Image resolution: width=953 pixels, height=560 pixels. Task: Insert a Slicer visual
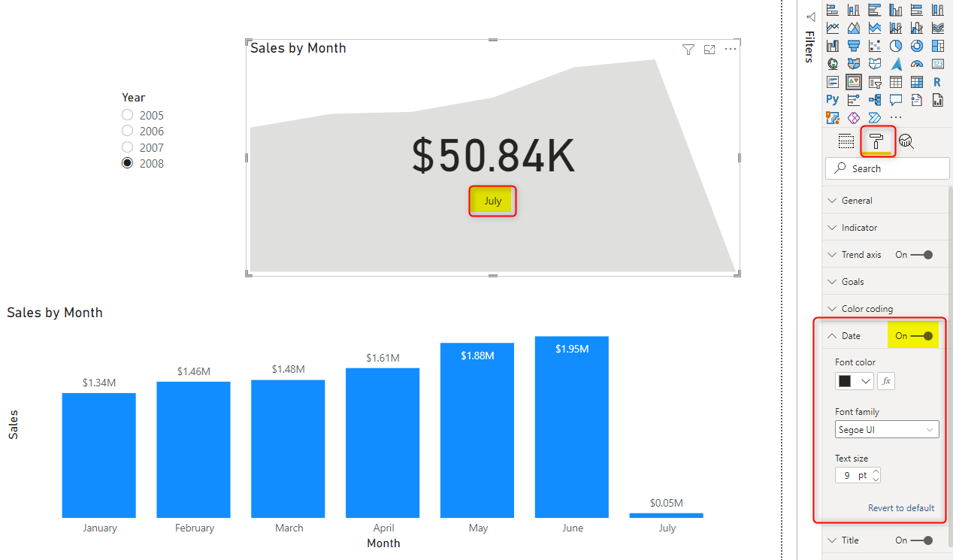pyautogui.click(x=875, y=81)
